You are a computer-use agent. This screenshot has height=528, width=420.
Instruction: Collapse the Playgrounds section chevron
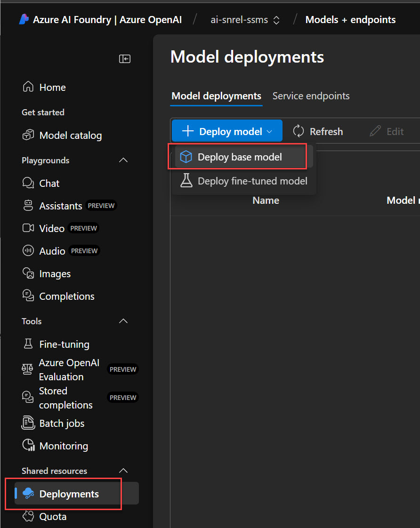coord(123,160)
